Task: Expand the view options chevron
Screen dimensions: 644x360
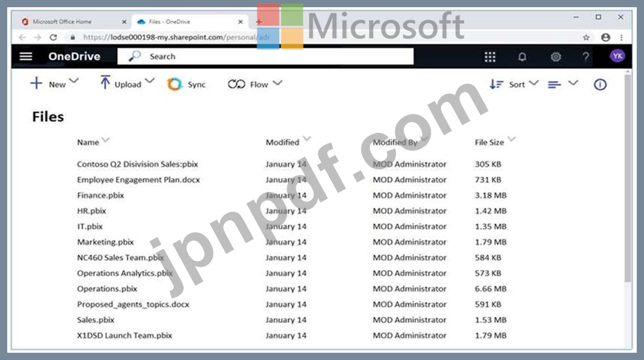Action: pyautogui.click(x=573, y=83)
